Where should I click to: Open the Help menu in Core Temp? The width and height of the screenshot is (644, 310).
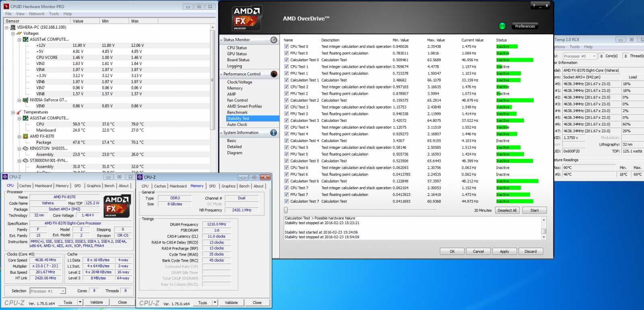[588, 47]
